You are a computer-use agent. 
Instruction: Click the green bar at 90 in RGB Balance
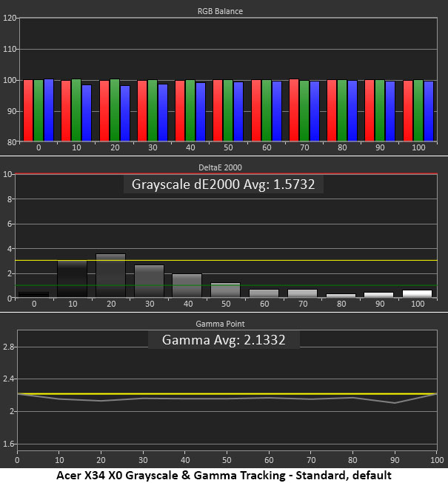380,110
